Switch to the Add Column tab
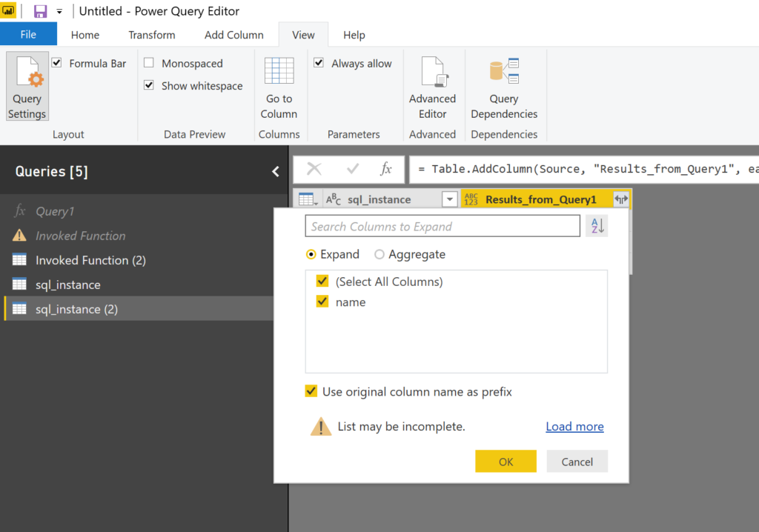Screen dimensions: 759x532 [233, 35]
